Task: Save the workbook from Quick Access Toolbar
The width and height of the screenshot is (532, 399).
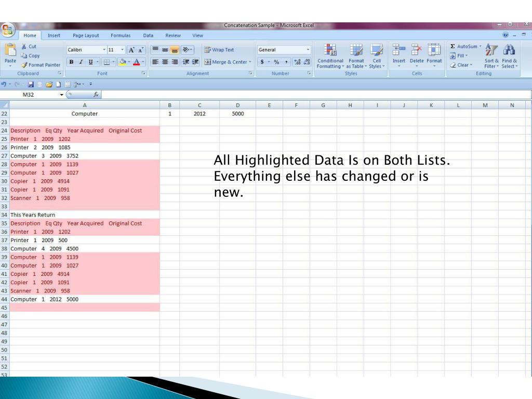Action: coord(31,84)
